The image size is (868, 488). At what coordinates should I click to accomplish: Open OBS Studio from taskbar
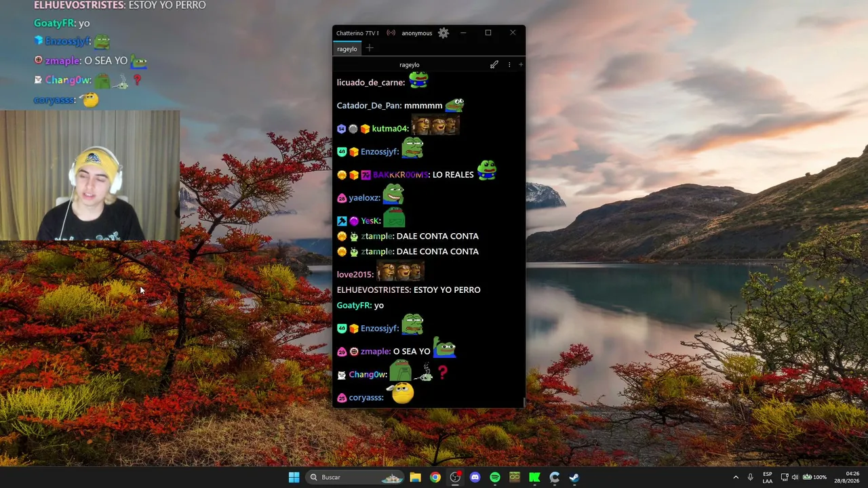tap(455, 477)
